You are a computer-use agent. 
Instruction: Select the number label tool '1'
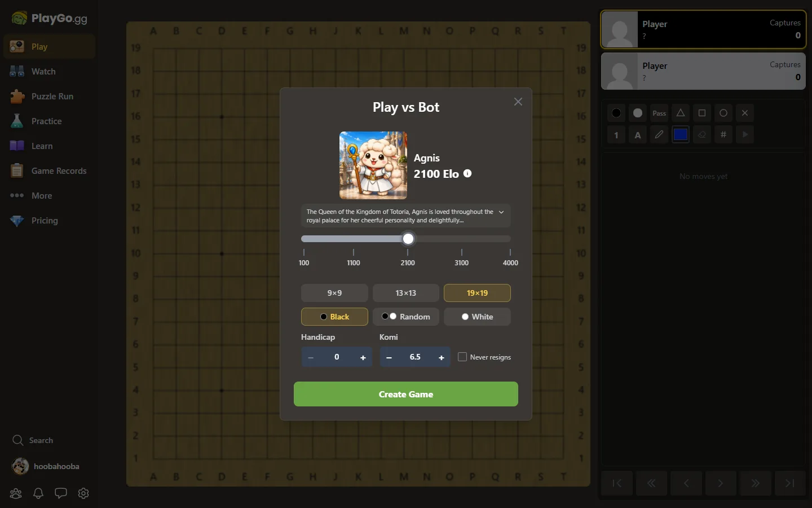click(616, 135)
